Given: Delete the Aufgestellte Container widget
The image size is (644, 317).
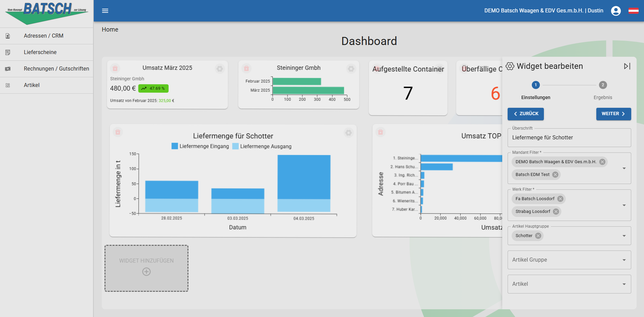Looking at the screenshot, I should click(377, 68).
